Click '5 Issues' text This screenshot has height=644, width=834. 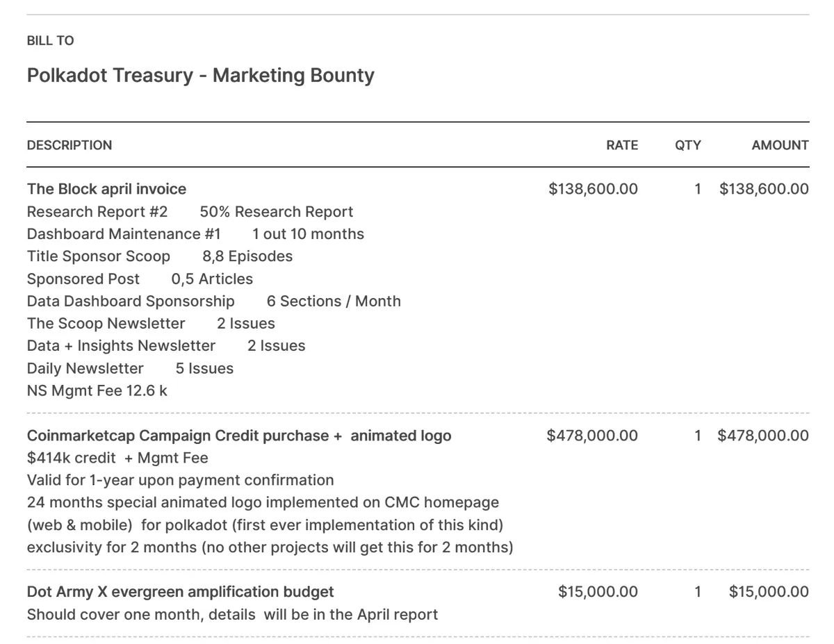pos(204,368)
